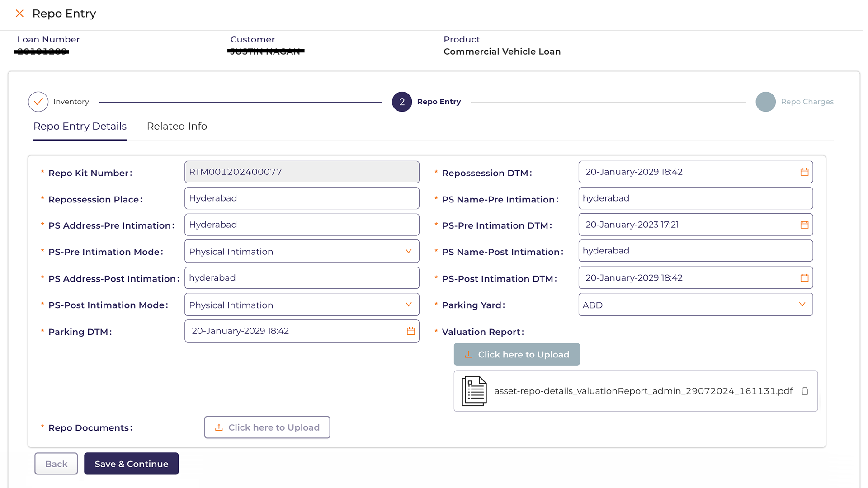Screen dimensions: 868x488
Task: Focus the PS Name-Post Intimation field
Action: 695,251
